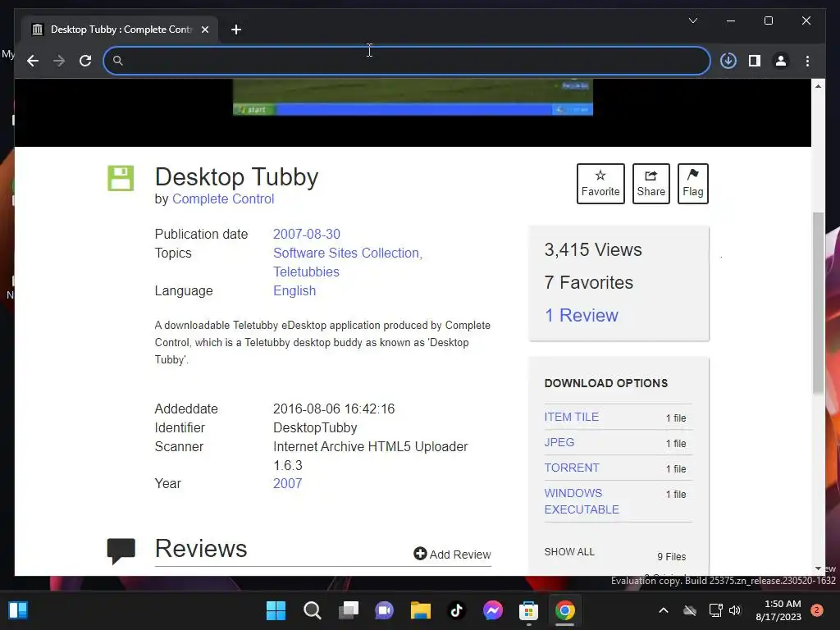Viewport: 840px width, 630px height.
Task: Click the English language link
Action: pos(294,290)
